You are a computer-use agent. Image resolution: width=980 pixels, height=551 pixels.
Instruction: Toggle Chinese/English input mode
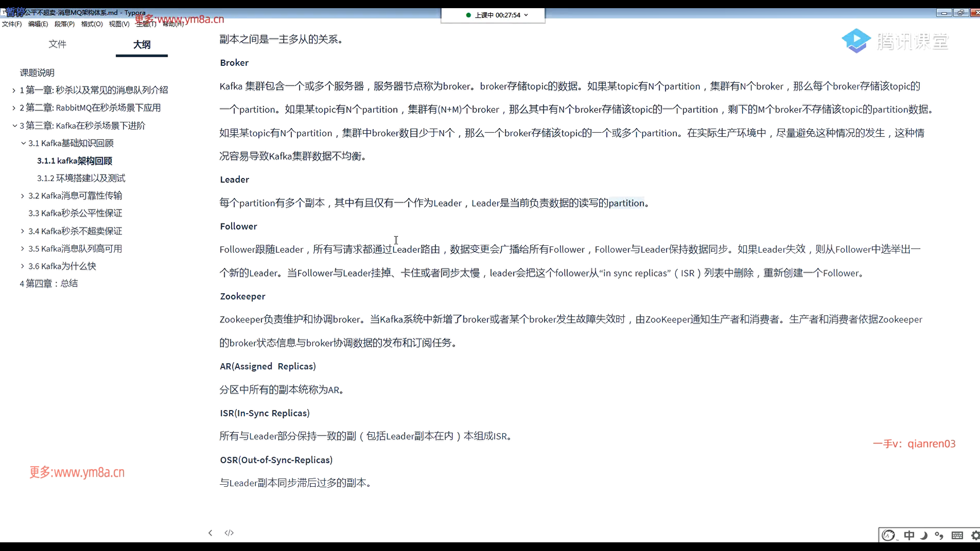[x=909, y=535]
